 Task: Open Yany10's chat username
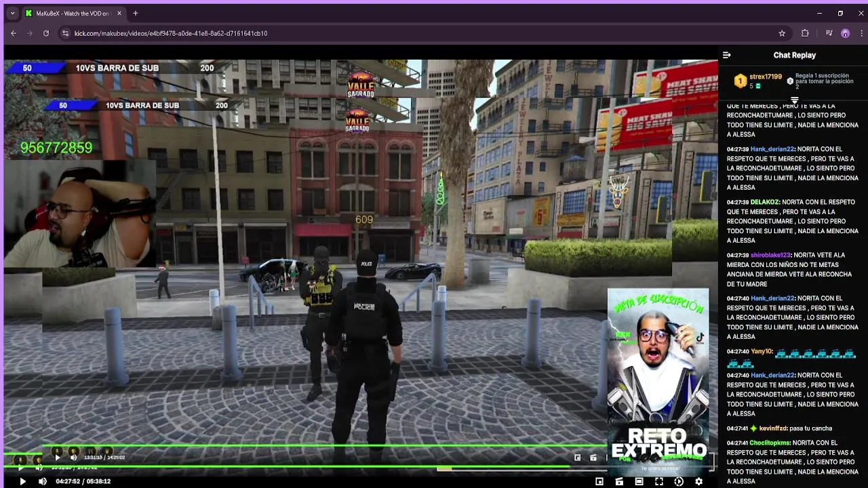click(762, 351)
